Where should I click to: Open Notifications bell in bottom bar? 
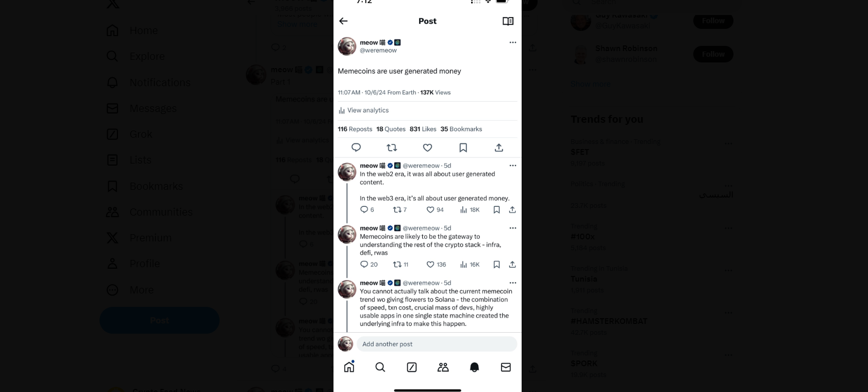474,367
